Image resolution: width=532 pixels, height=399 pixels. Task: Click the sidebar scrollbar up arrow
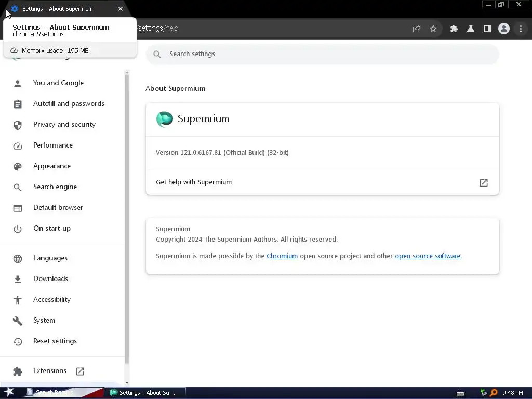[127, 72]
